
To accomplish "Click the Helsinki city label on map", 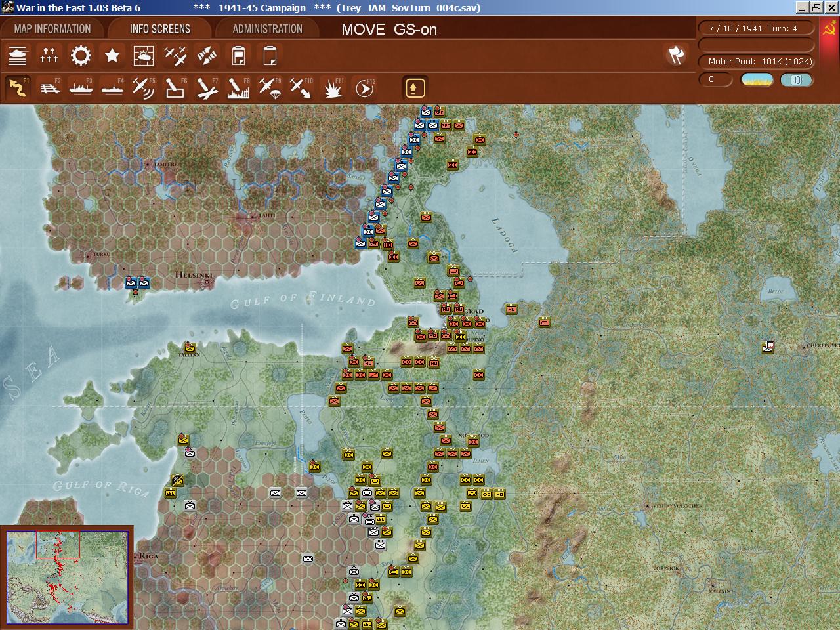I will click(x=194, y=275).
